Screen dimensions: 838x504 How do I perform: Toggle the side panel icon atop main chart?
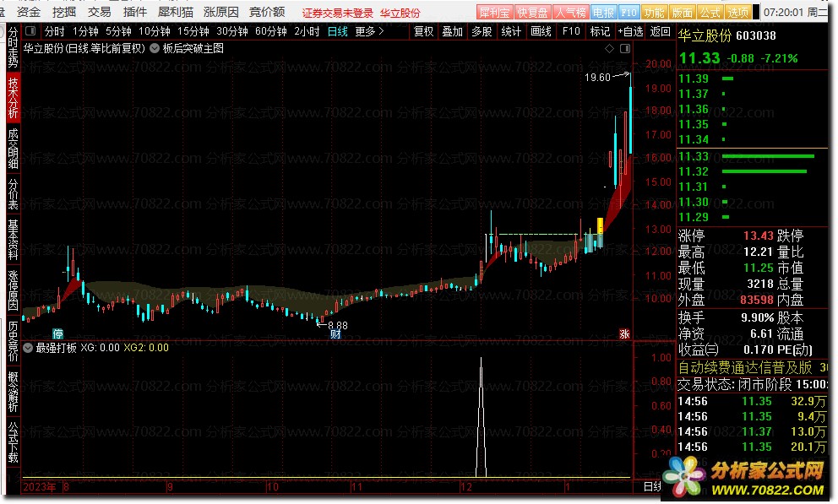point(625,49)
